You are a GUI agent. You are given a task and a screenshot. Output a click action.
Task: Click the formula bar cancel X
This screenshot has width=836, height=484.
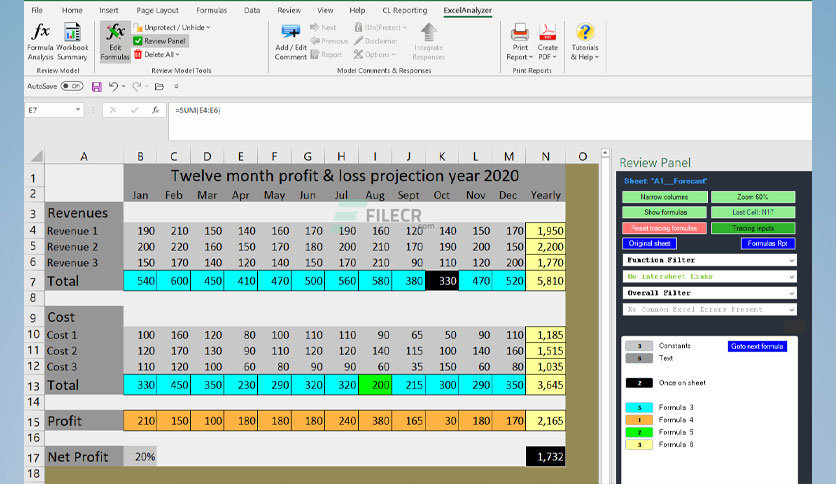[x=113, y=110]
